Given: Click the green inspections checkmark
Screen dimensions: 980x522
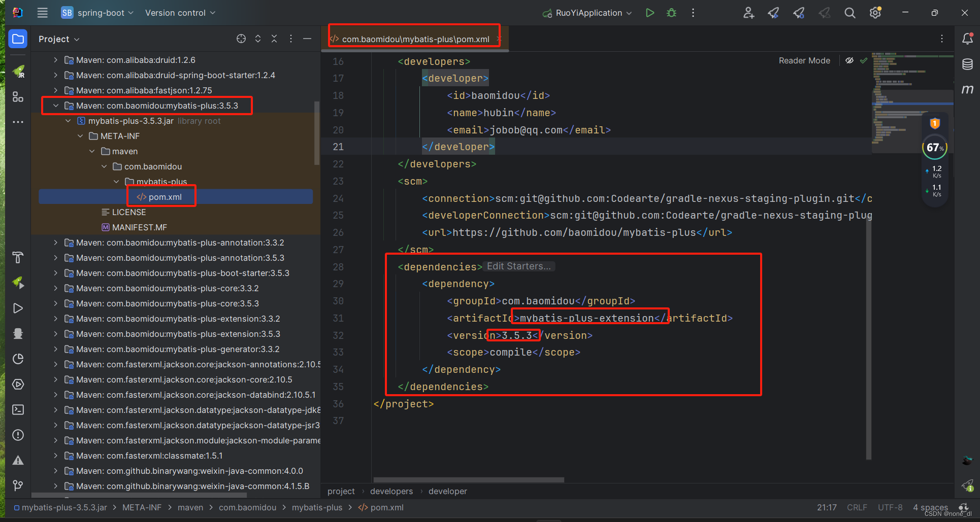Looking at the screenshot, I should (864, 60).
